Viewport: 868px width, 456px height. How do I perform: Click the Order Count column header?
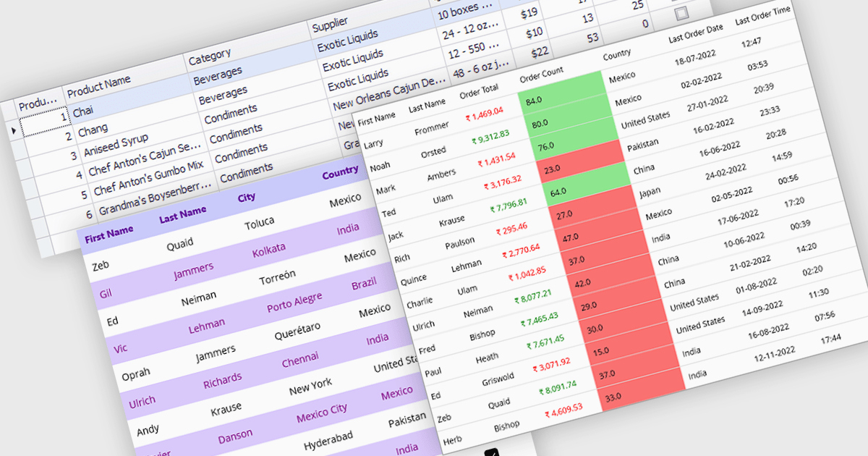pyautogui.click(x=541, y=76)
